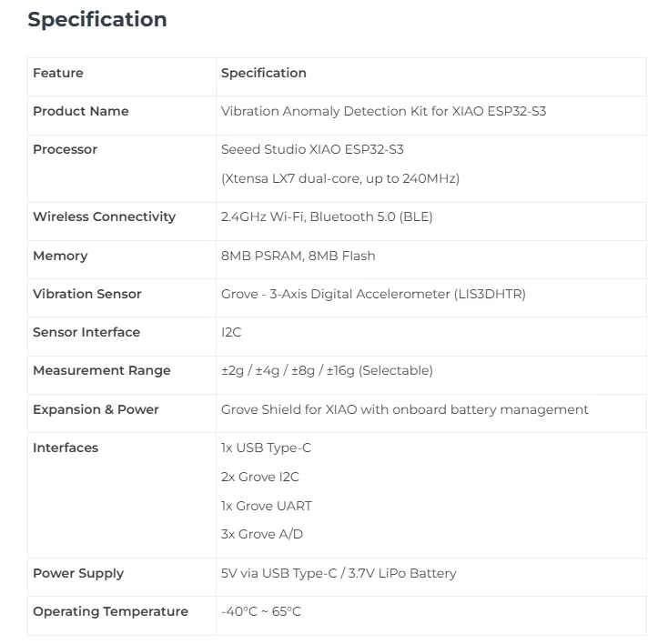Click the Specification heading
This screenshot has width=658, height=644.
point(97,20)
